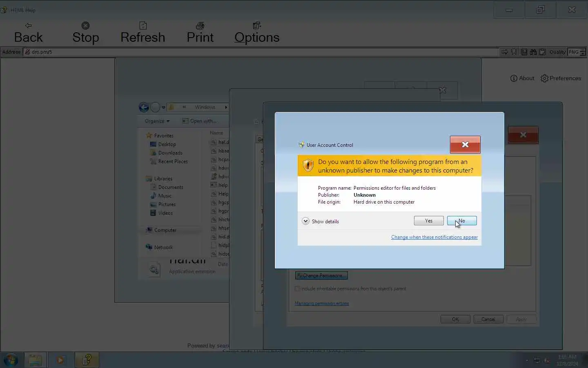Open the Windows Start menu
The width and height of the screenshot is (588, 368).
pyautogui.click(x=11, y=360)
